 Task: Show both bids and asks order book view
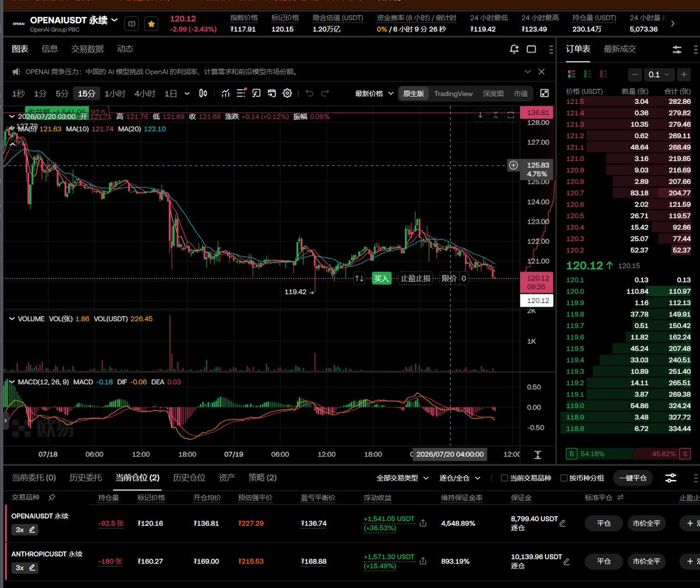point(570,74)
